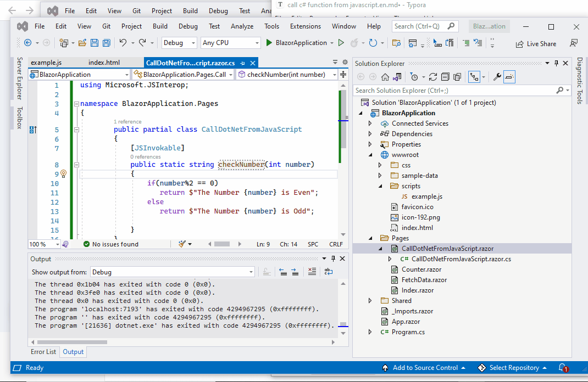Pin the Output window open
Screen dimensions: 588x382
tap(333, 259)
